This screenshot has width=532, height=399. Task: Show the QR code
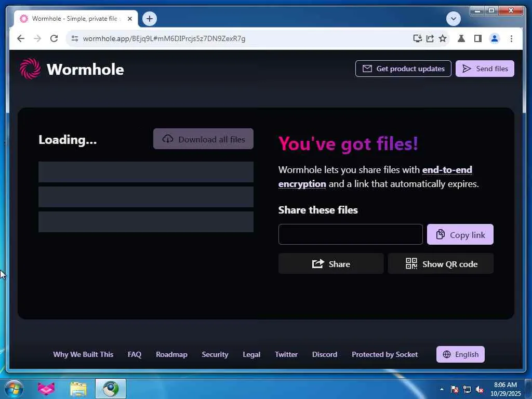[441, 263]
